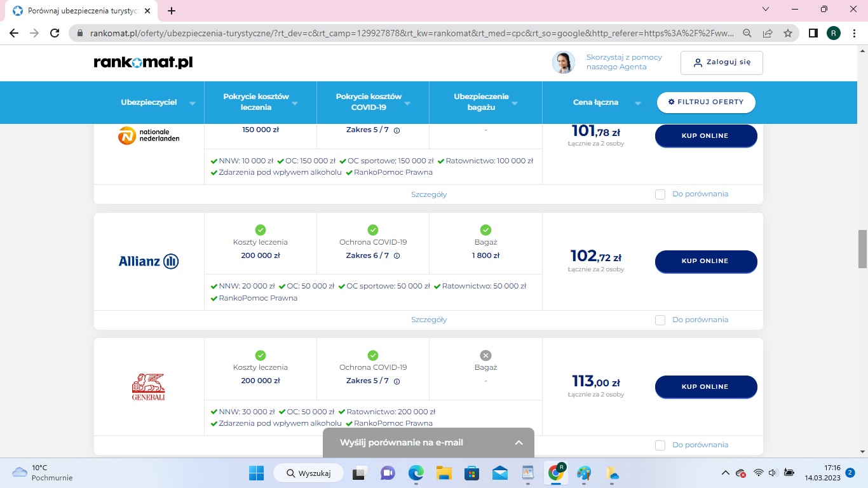Reload the page with the refresh icon
The height and width of the screenshot is (488, 868).
[55, 33]
